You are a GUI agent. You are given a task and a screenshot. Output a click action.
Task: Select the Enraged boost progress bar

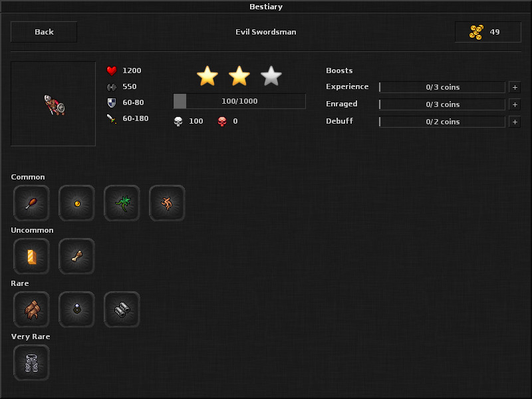pyautogui.click(x=442, y=104)
